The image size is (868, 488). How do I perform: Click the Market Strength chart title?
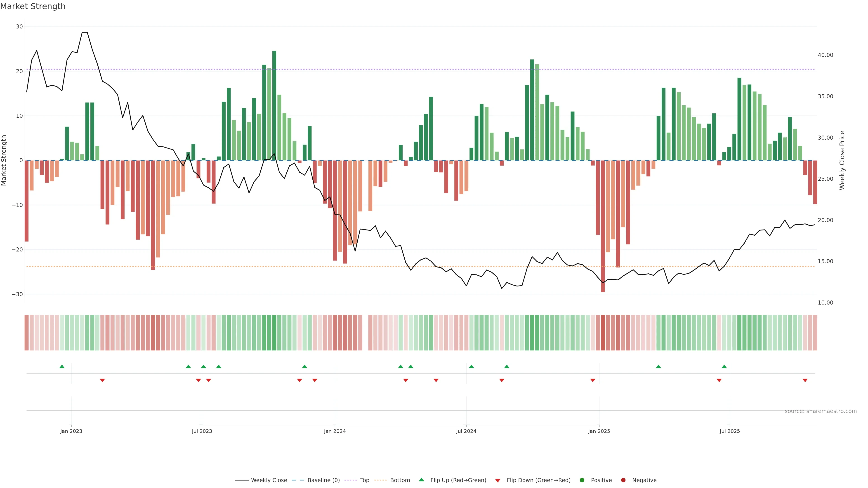click(x=33, y=6)
